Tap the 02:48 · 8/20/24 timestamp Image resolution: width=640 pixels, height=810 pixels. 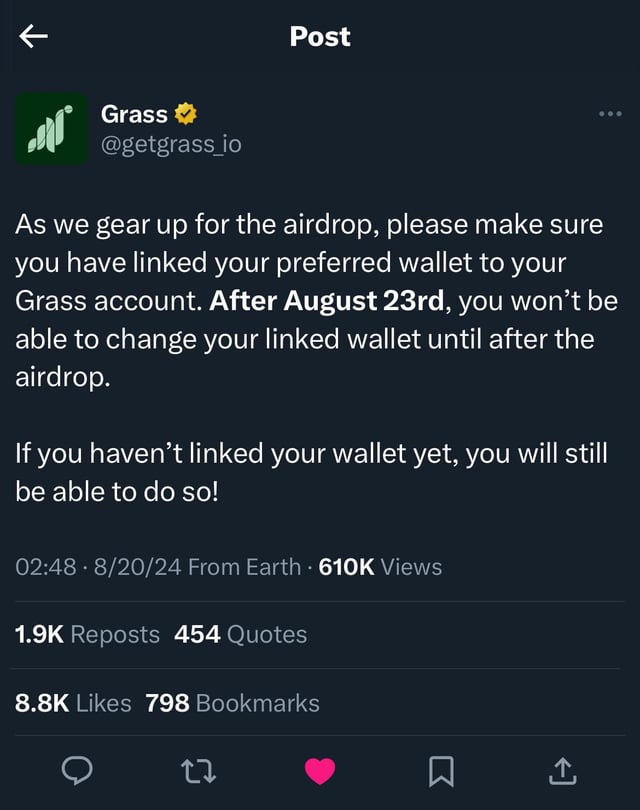(x=98, y=567)
